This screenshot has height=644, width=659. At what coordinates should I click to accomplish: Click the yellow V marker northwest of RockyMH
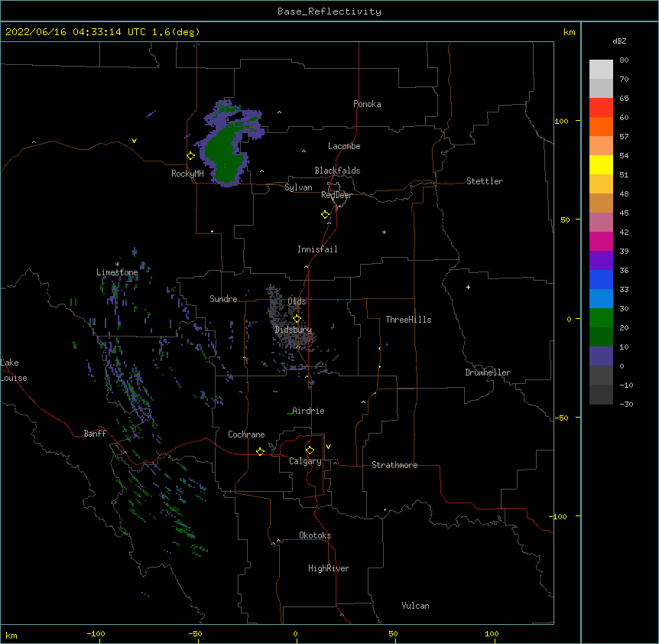[x=134, y=141]
